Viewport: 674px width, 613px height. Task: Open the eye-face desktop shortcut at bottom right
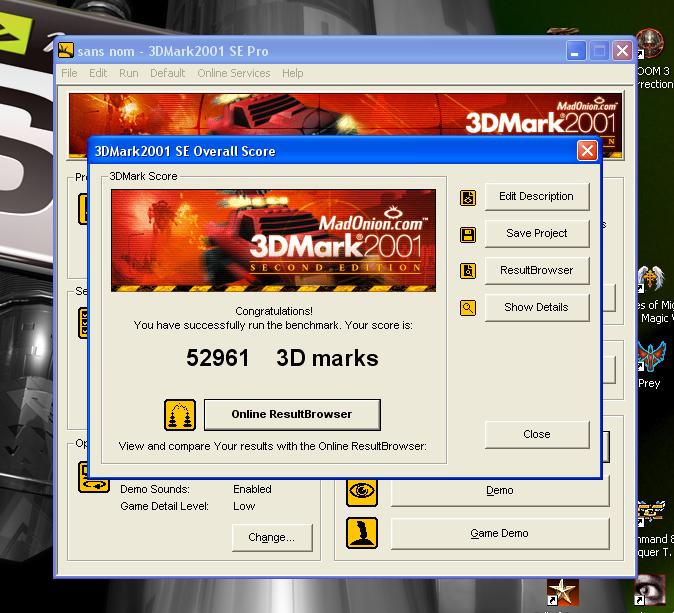[x=651, y=589]
